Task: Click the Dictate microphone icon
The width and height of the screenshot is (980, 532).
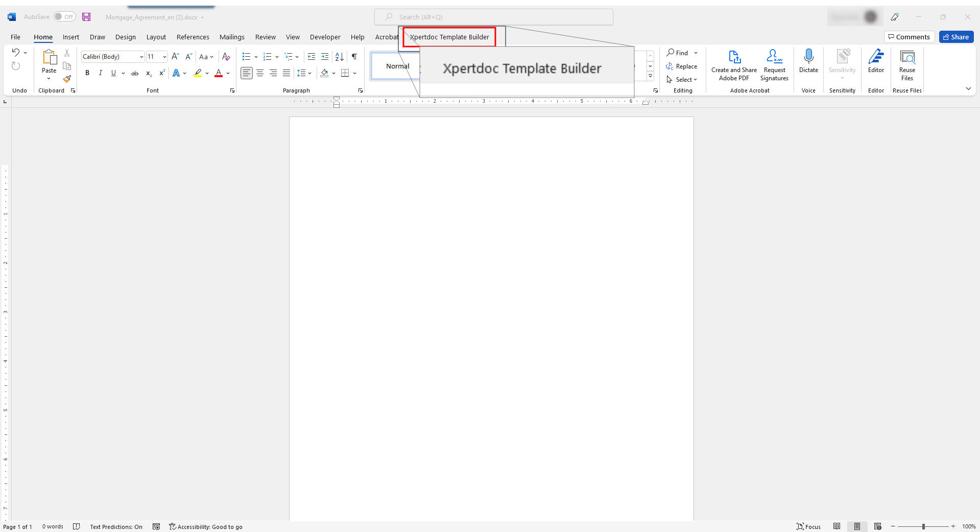Action: pos(808,56)
